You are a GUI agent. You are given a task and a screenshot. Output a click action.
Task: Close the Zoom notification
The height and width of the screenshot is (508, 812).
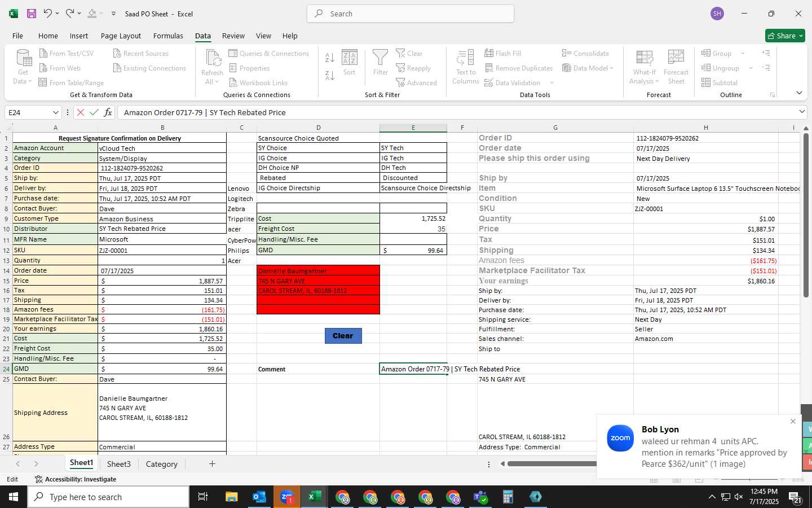click(x=793, y=422)
